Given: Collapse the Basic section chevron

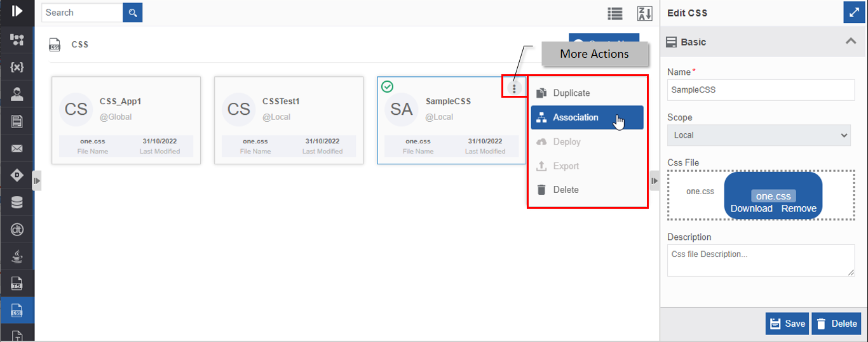Looking at the screenshot, I should tap(851, 41).
